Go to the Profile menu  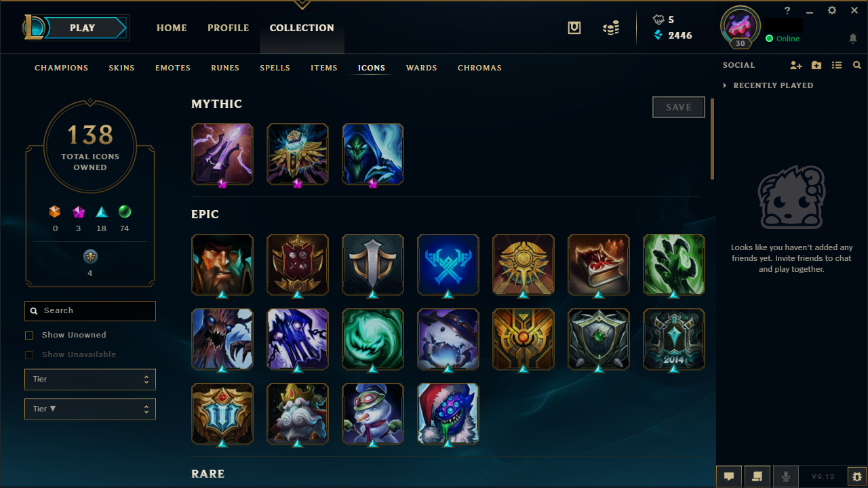pyautogui.click(x=229, y=28)
